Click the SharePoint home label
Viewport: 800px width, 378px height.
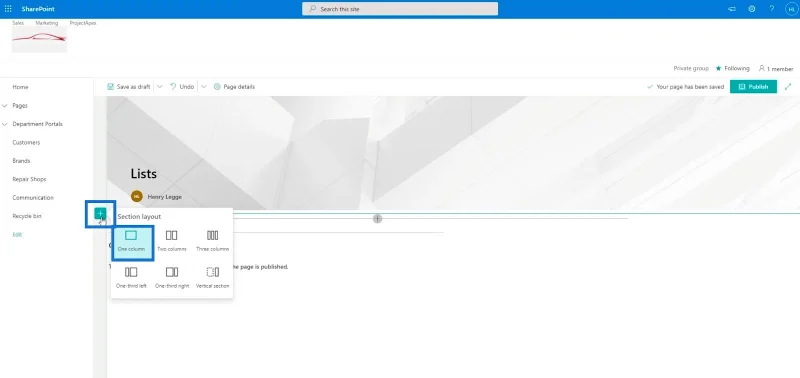tap(38, 9)
